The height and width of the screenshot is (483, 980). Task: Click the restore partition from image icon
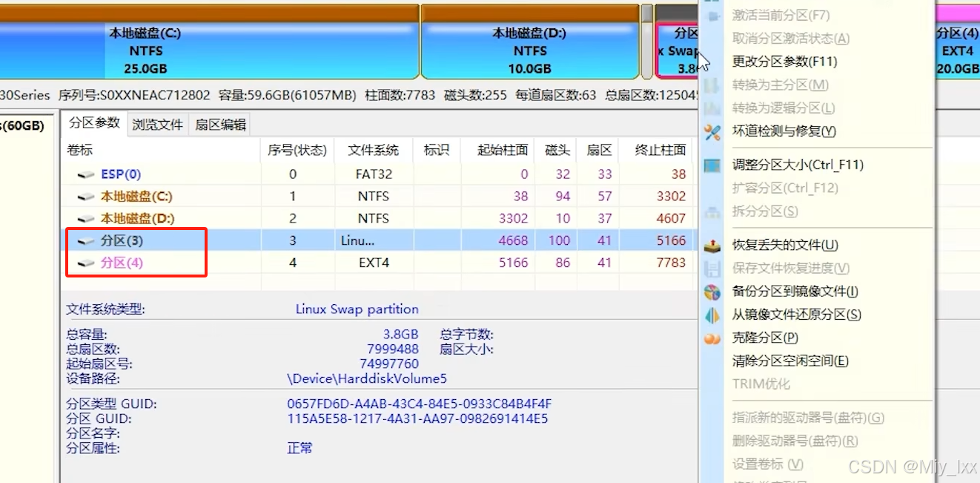712,315
